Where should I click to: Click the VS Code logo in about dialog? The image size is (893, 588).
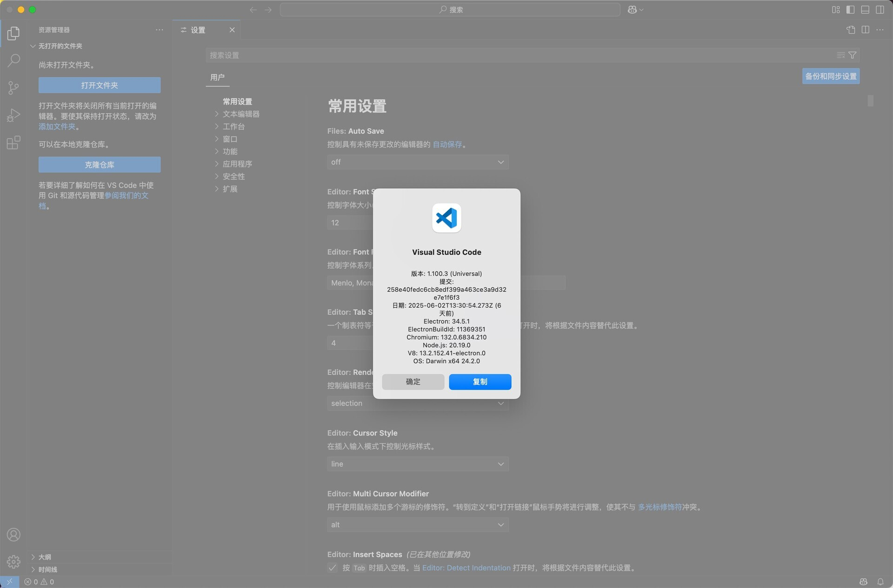pos(446,218)
